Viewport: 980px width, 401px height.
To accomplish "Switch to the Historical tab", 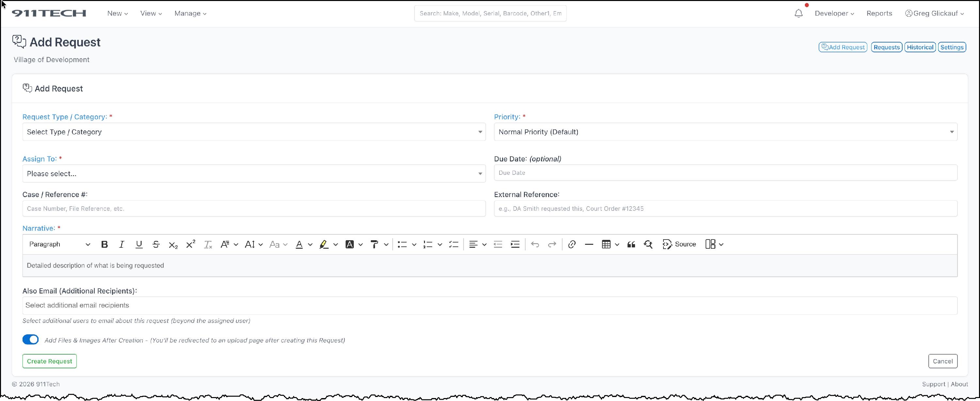I will (x=920, y=47).
